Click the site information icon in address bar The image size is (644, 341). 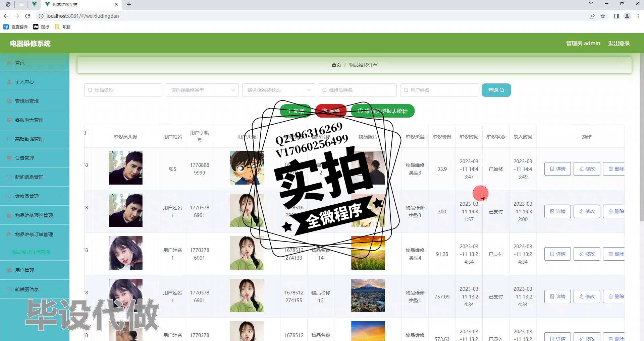point(41,16)
